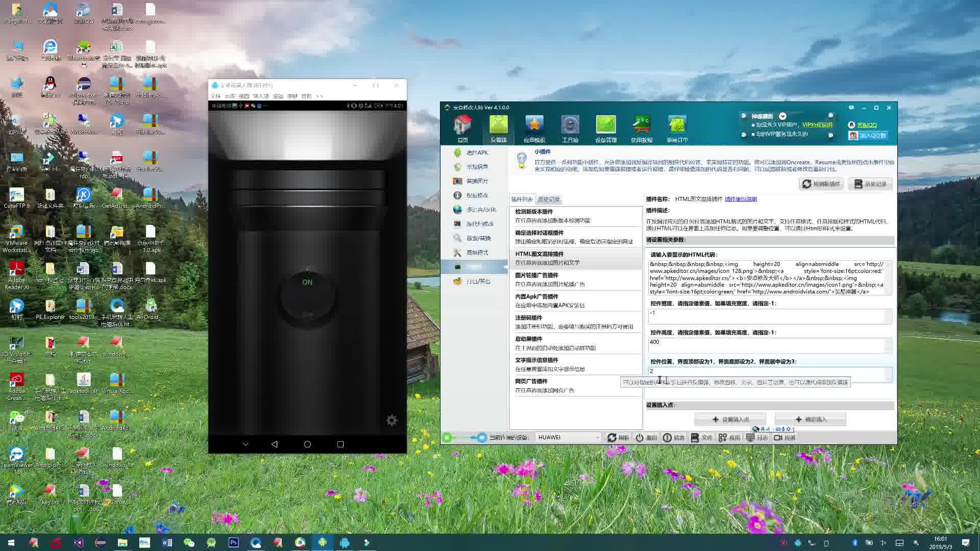Open the HUAWEI device dropdown
The width and height of the screenshot is (980, 551).
coord(569,437)
